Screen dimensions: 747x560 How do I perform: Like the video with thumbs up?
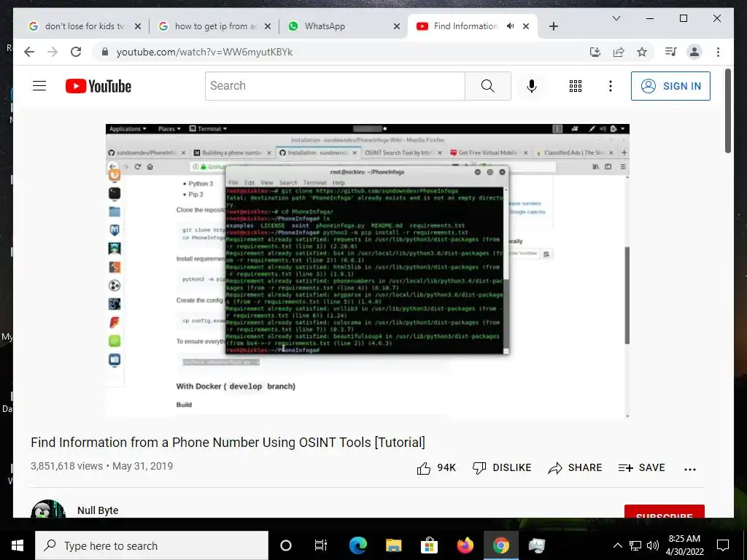coord(436,468)
